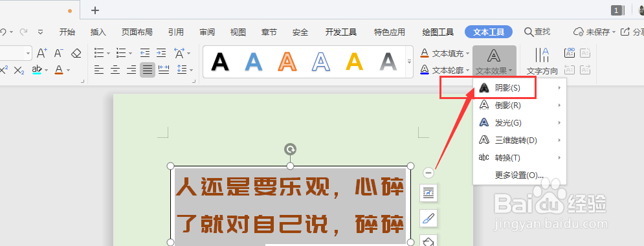Open 文本轮廓 text outline dropdown
644x246 pixels.
[445, 70]
